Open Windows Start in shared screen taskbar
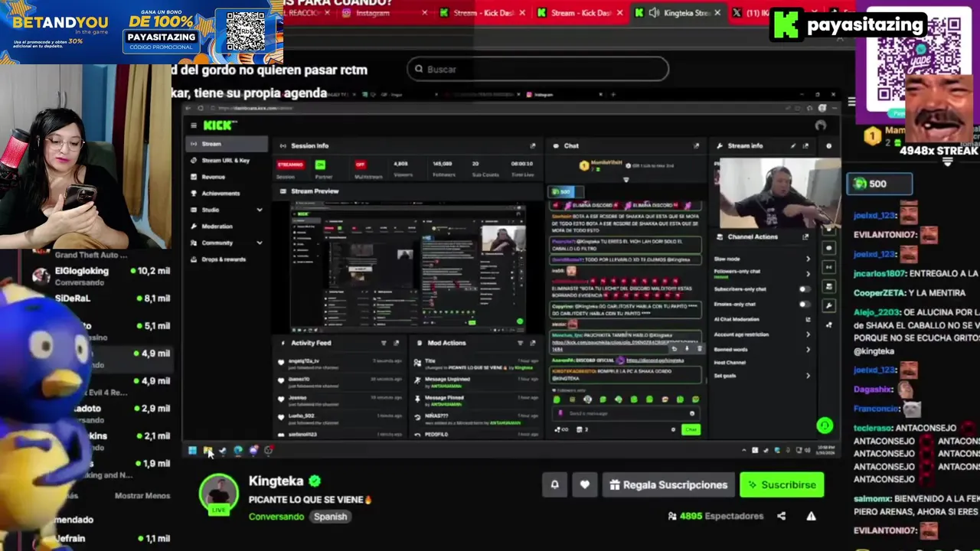This screenshot has height=551, width=980. (192, 451)
